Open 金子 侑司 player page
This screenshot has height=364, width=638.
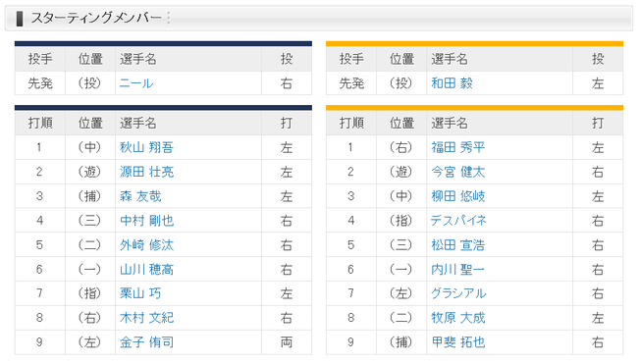(x=146, y=342)
